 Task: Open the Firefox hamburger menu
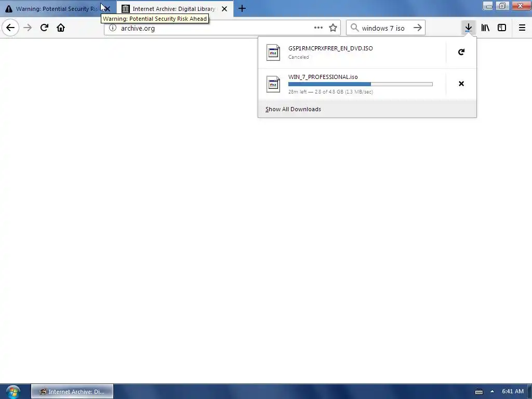pos(522,28)
